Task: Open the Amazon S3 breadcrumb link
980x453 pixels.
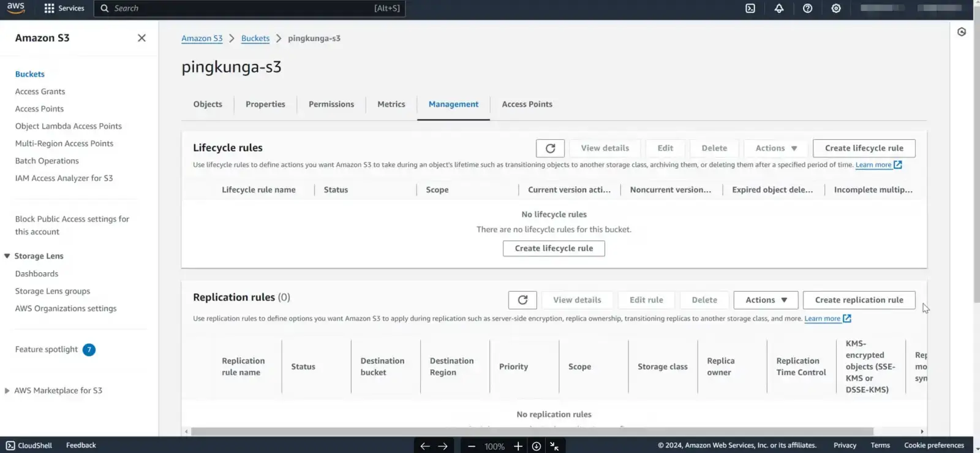Action: pos(202,38)
